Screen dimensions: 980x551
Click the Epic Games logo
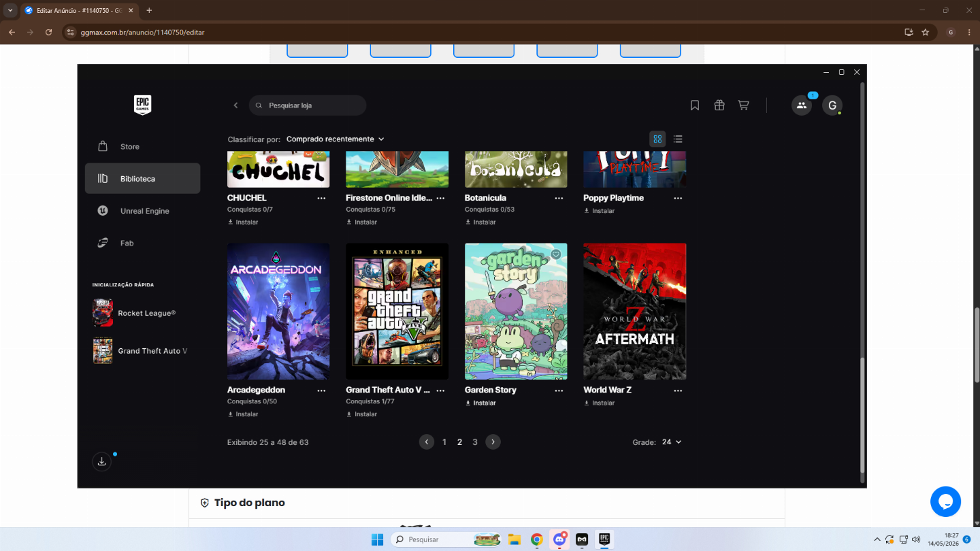pyautogui.click(x=142, y=105)
